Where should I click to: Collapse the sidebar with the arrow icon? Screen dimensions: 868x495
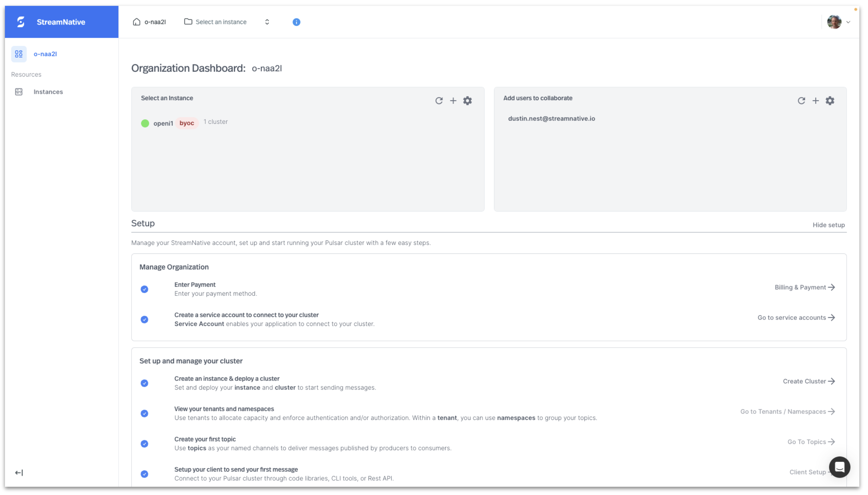tap(19, 472)
